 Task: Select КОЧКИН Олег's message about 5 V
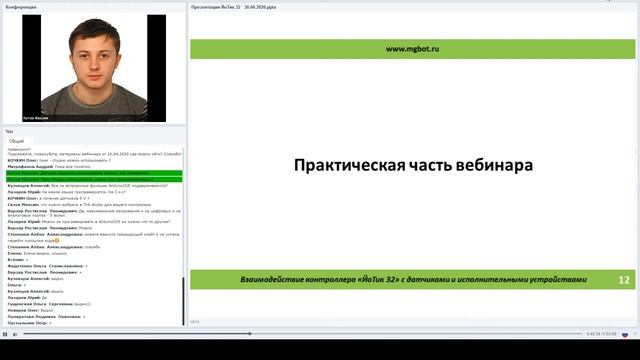pyautogui.click(x=48, y=198)
